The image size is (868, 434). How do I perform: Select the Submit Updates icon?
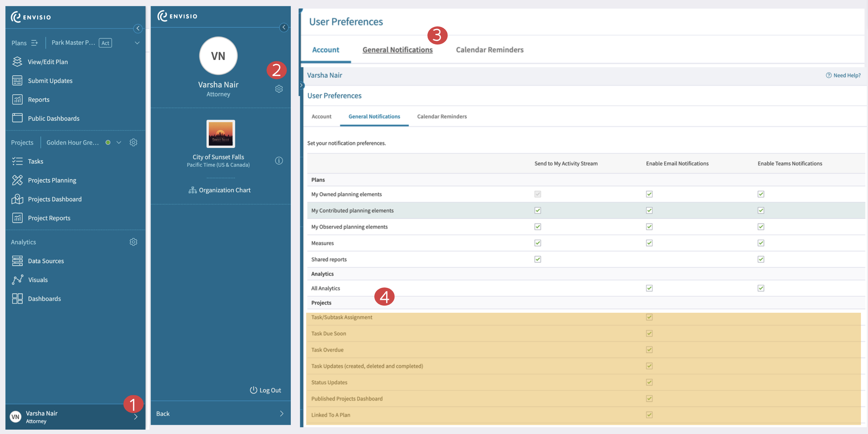pos(17,81)
